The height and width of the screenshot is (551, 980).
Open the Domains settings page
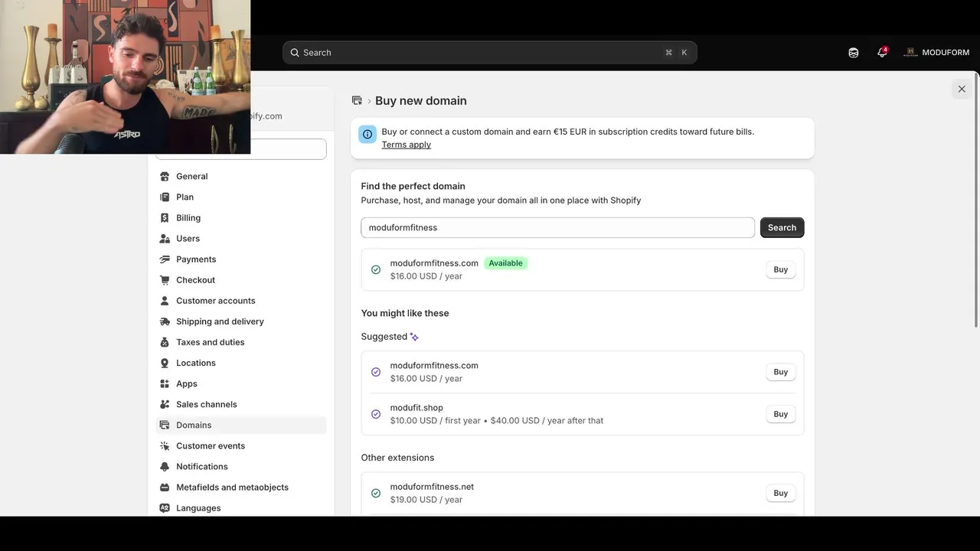[241, 425]
